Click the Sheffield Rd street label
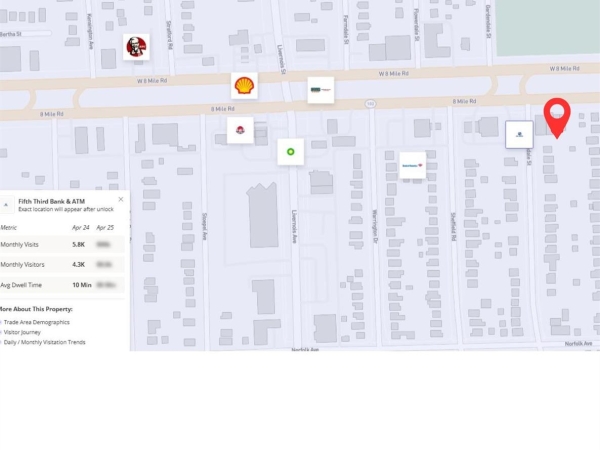The width and height of the screenshot is (600, 450). pyautogui.click(x=453, y=227)
